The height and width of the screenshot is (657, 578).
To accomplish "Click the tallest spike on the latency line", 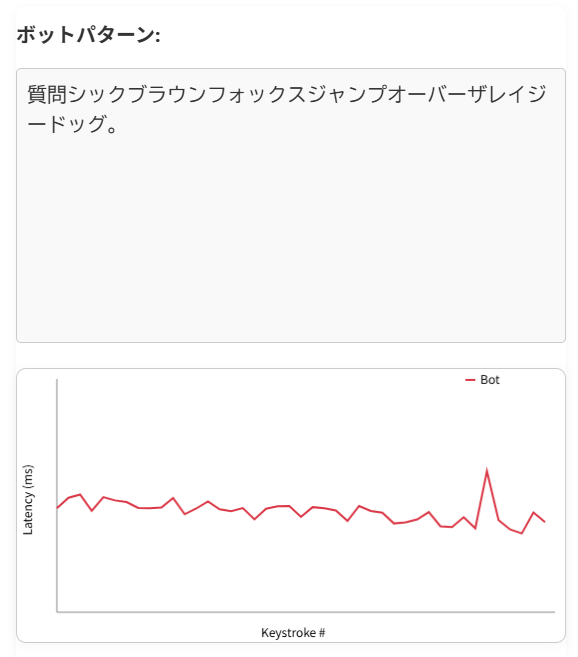I will click(487, 470).
